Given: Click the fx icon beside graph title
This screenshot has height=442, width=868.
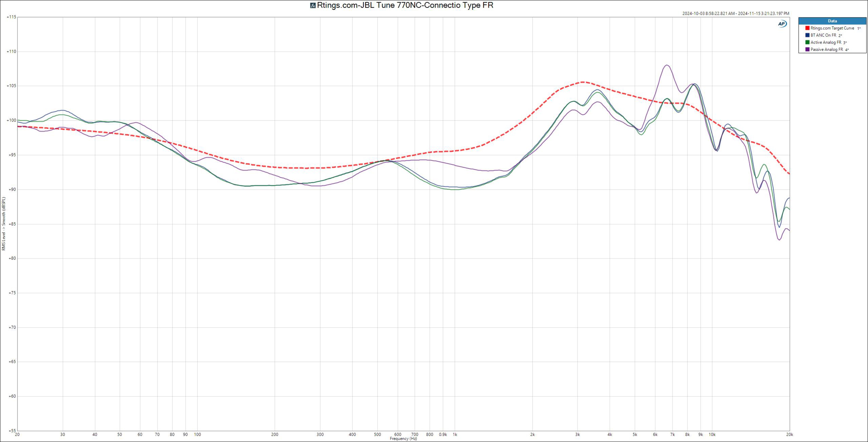Looking at the screenshot, I should [313, 5].
